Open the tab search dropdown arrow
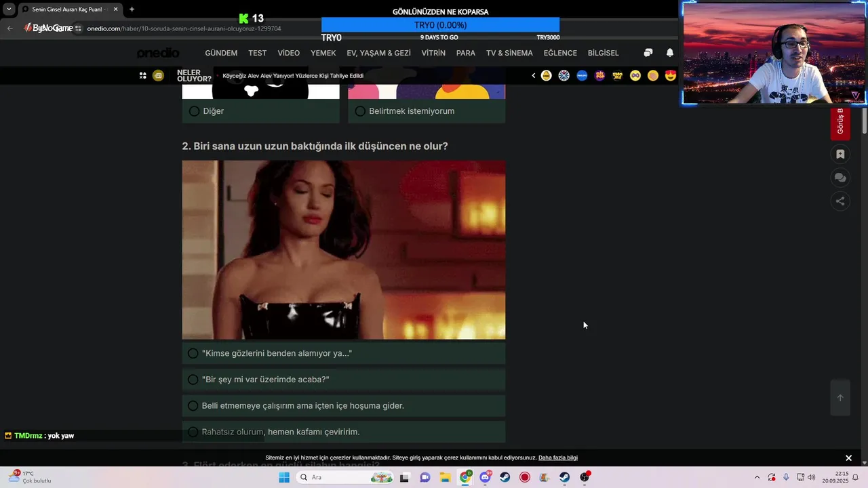 click(x=9, y=9)
